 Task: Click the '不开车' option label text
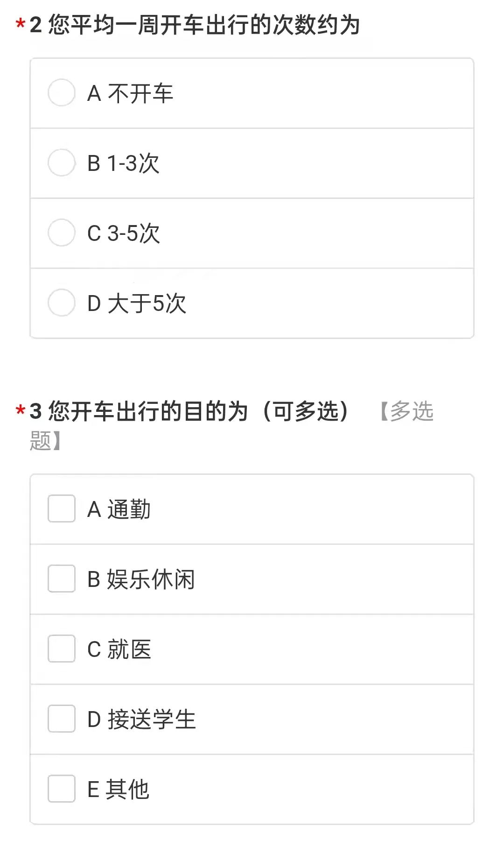click(x=140, y=93)
